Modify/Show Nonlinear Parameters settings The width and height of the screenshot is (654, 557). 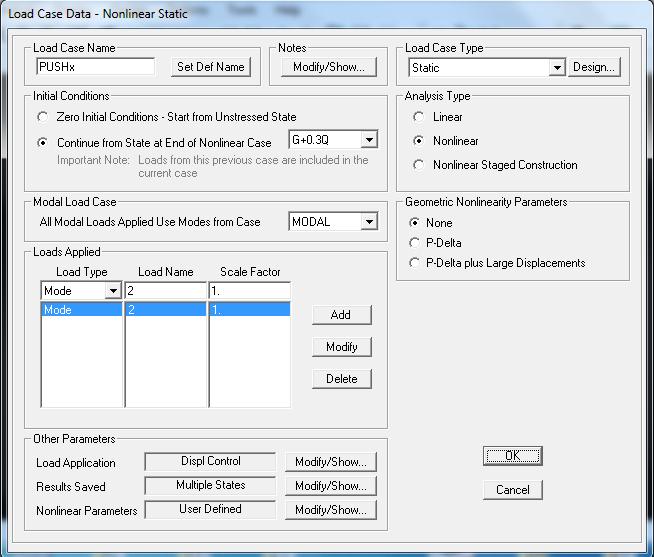coord(331,510)
